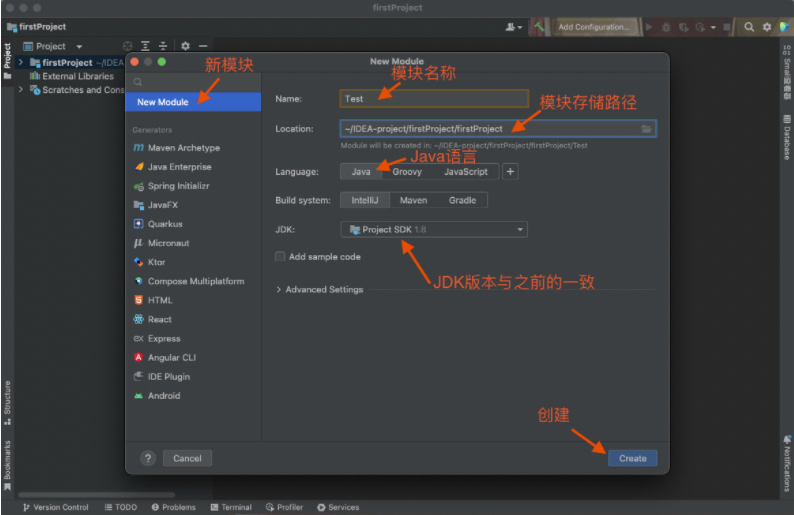Click the Location path field

pos(498,129)
